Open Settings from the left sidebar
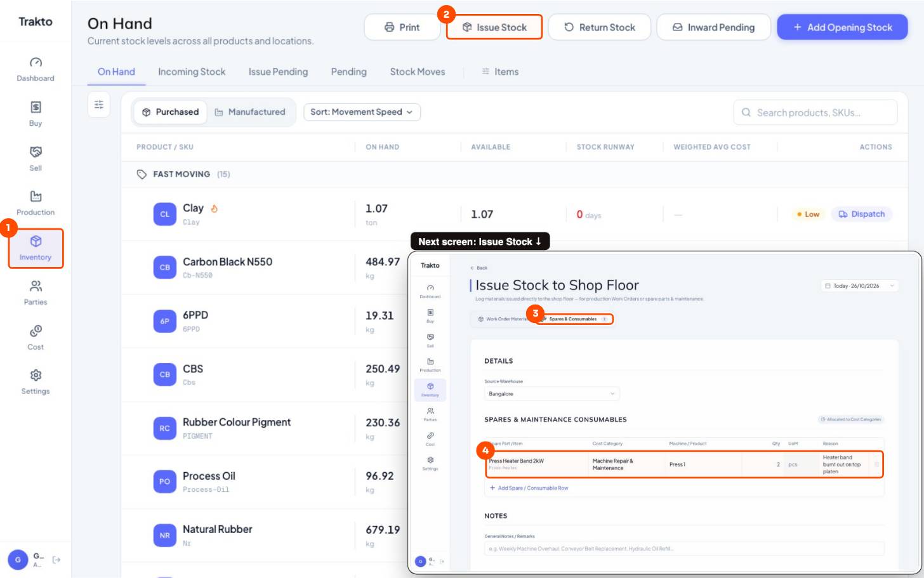The width and height of the screenshot is (924, 578). click(x=36, y=383)
